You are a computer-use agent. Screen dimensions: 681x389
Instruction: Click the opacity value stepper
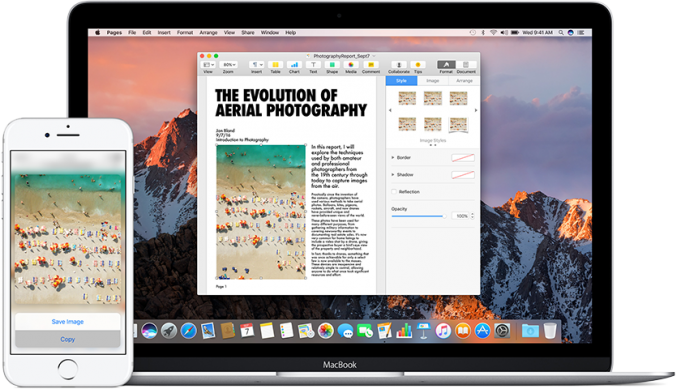point(473,216)
